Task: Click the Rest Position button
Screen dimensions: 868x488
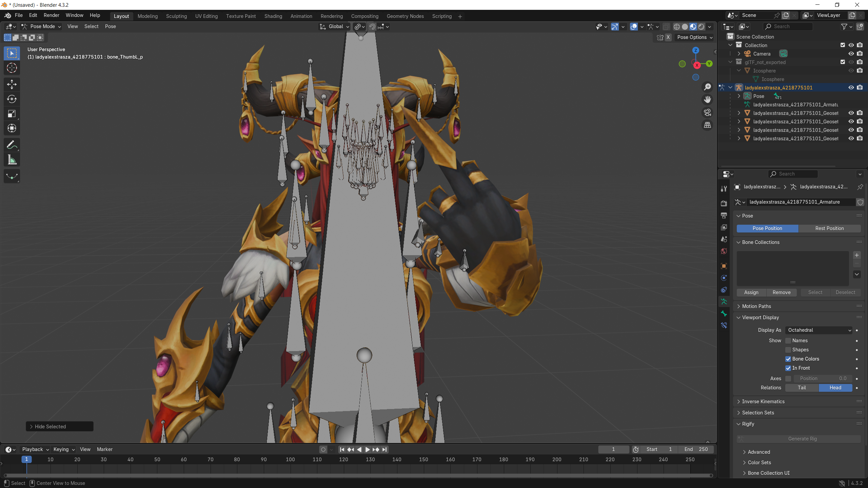Action: (829, 228)
